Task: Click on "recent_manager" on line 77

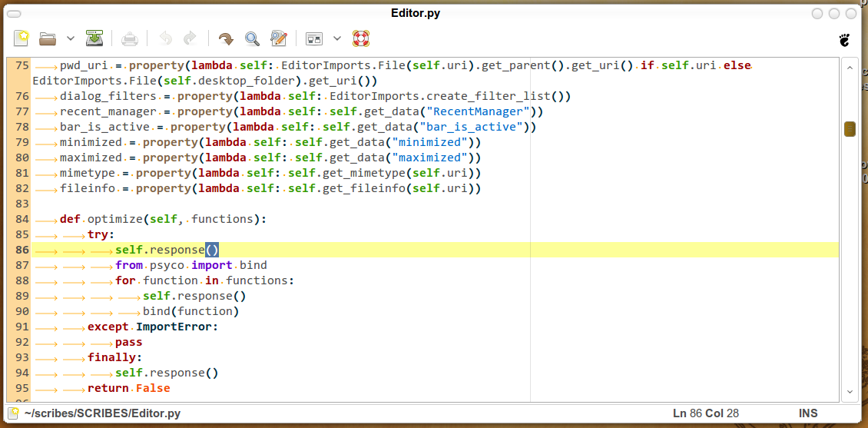Action: click(108, 112)
